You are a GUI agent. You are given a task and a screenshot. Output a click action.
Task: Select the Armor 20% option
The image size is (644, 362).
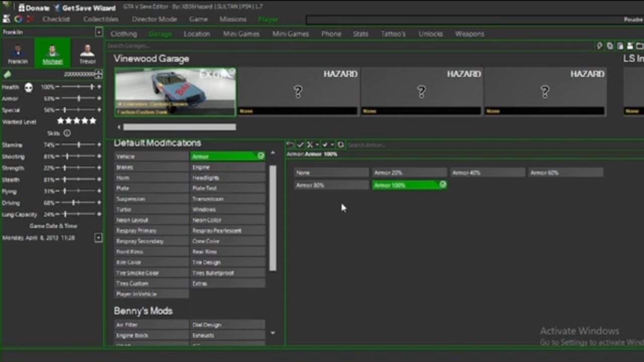409,172
